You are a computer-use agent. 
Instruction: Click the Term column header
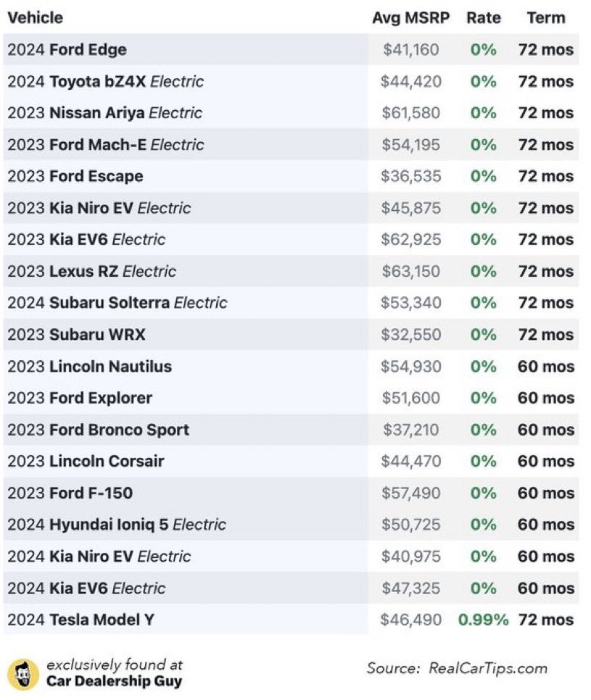(x=546, y=18)
